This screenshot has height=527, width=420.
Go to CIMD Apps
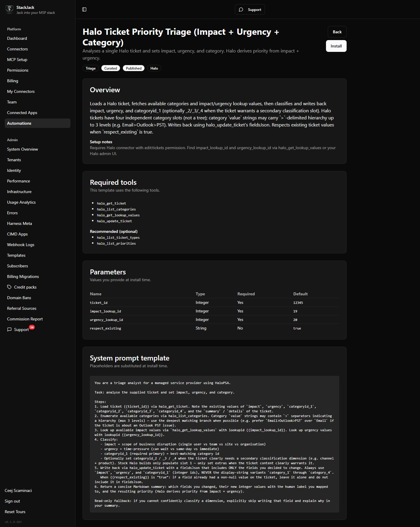(37, 234)
